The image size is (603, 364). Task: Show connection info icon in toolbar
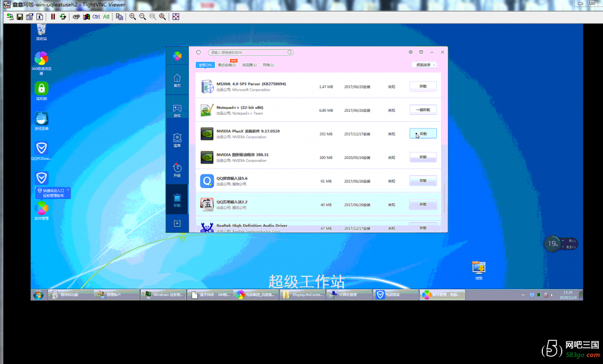39,16
